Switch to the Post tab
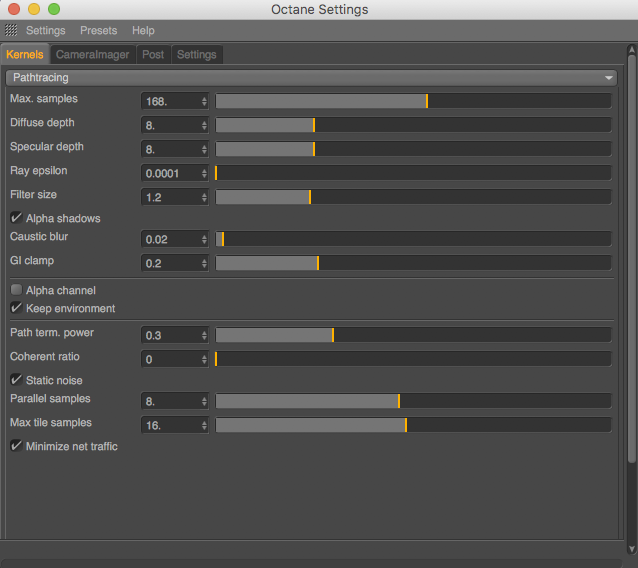638x568 pixels. click(153, 55)
